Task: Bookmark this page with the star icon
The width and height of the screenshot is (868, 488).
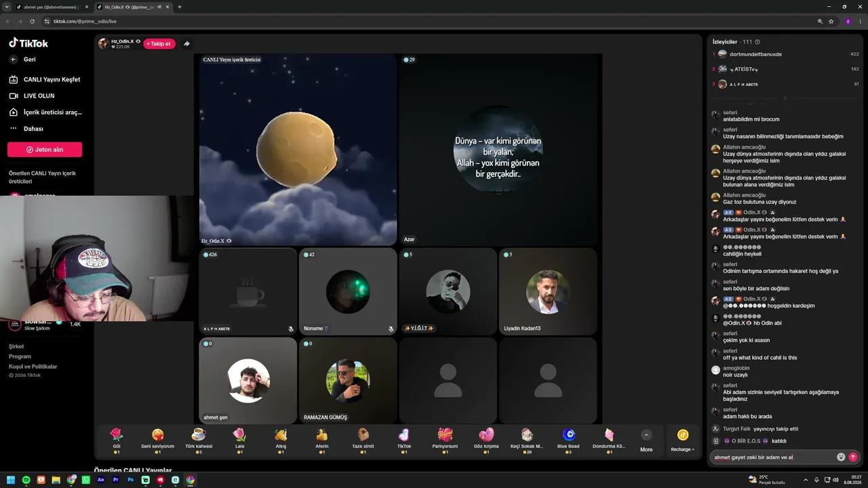Action: pyautogui.click(x=831, y=21)
